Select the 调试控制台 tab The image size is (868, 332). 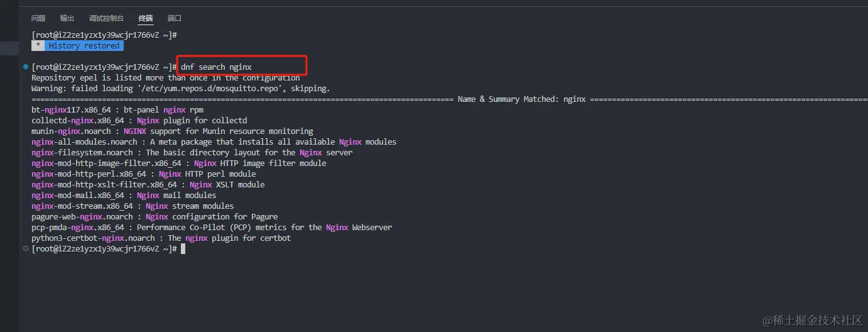(x=106, y=18)
